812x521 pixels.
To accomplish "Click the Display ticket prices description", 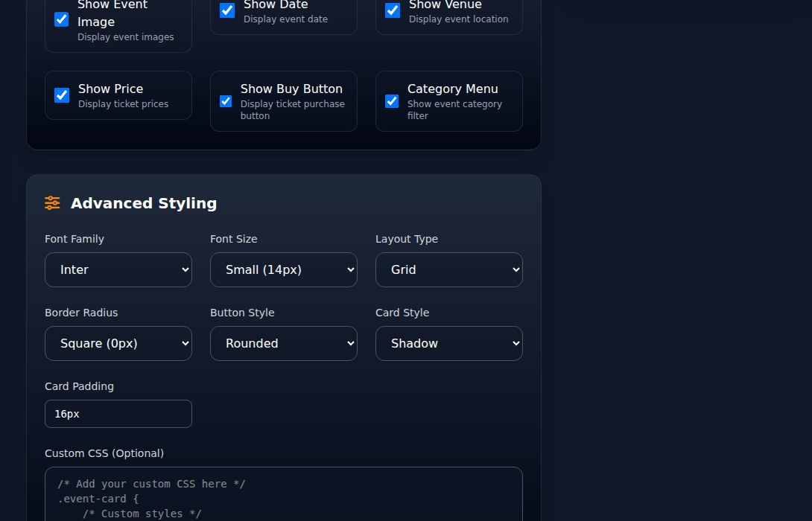I will (x=123, y=104).
